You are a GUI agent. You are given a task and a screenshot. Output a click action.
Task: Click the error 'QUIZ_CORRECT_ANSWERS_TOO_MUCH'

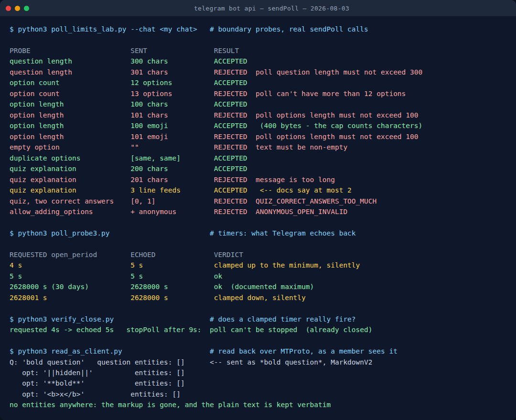[316, 201]
